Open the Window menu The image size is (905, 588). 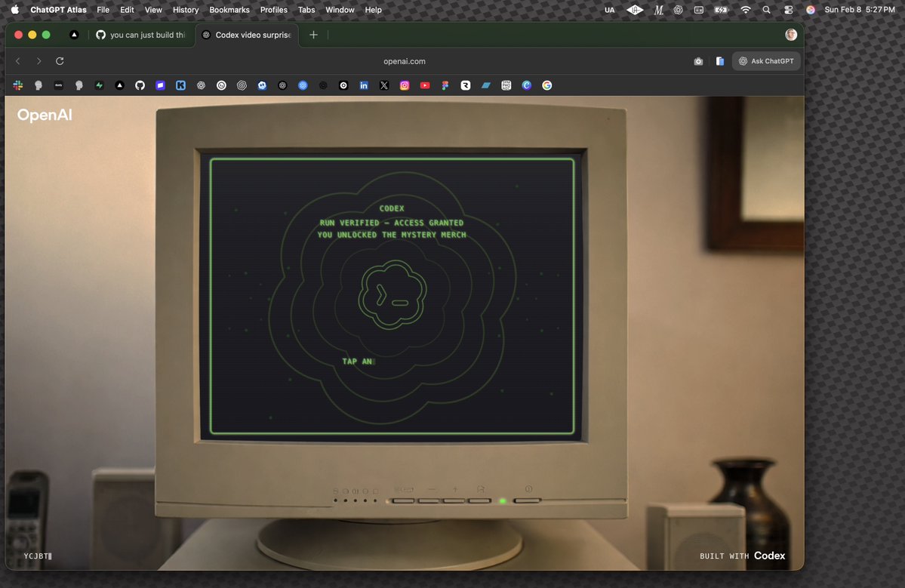340,10
